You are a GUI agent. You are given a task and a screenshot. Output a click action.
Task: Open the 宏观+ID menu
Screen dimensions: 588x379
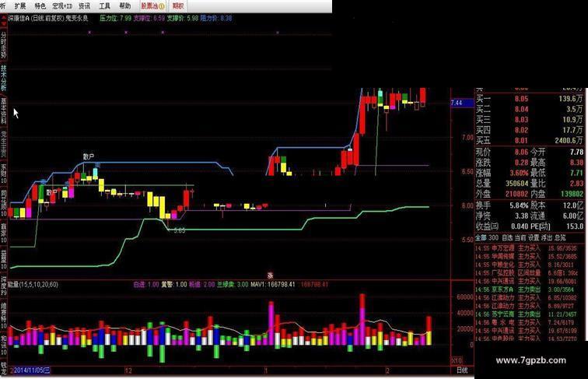pos(62,6)
